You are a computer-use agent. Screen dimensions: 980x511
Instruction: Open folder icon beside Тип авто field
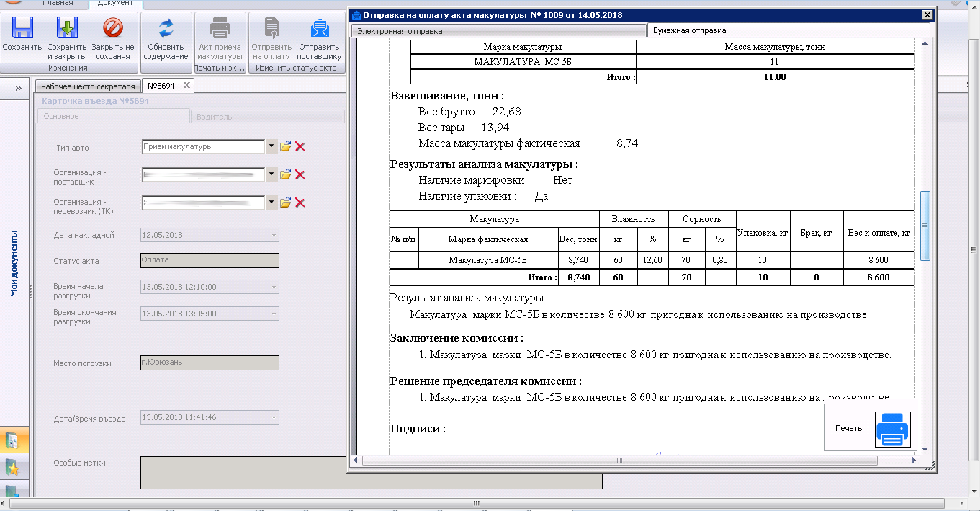coord(285,146)
